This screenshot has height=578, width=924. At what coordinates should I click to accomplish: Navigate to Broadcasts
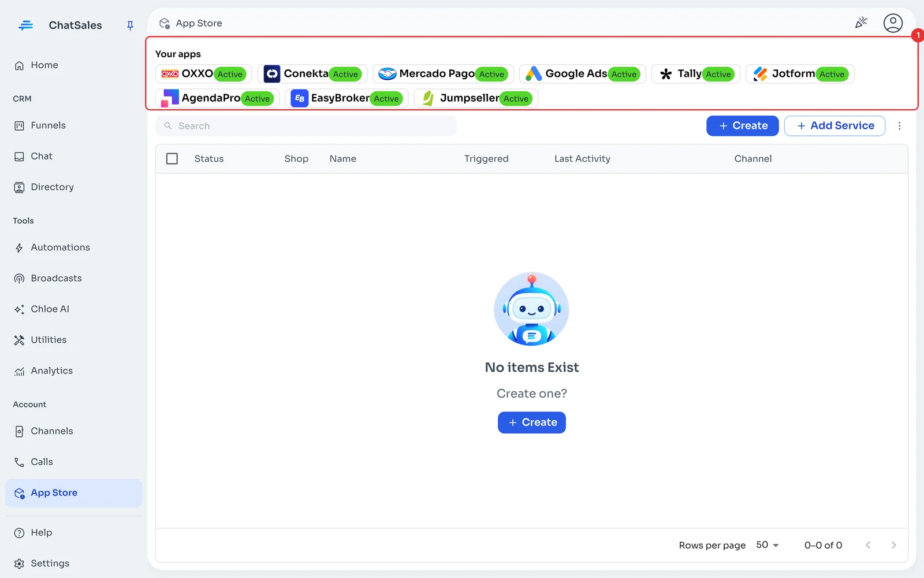[73, 278]
